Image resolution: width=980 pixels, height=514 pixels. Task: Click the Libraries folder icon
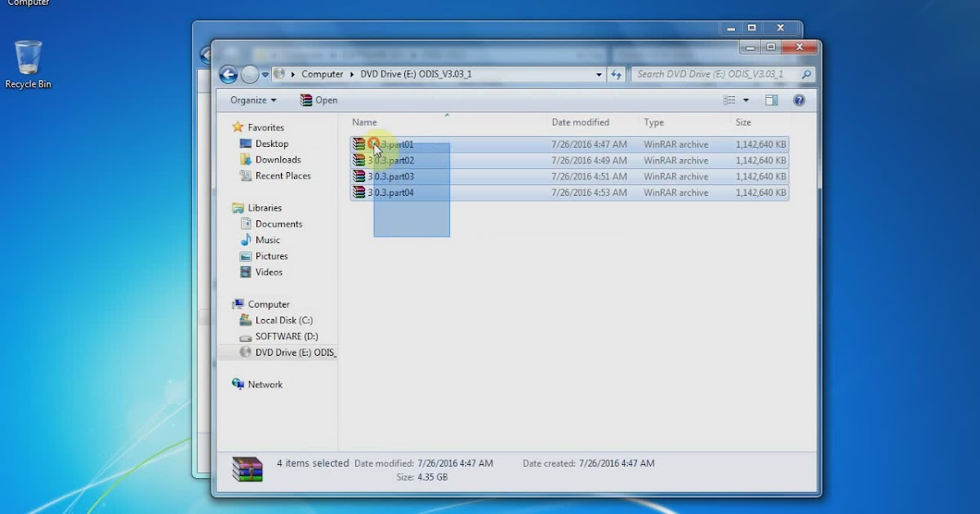pos(238,208)
